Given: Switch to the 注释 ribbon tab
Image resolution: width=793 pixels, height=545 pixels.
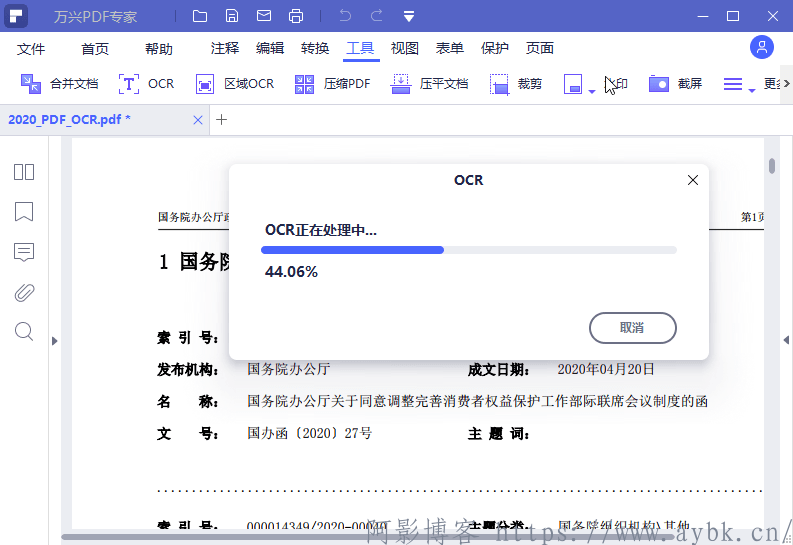Looking at the screenshot, I should tap(225, 48).
